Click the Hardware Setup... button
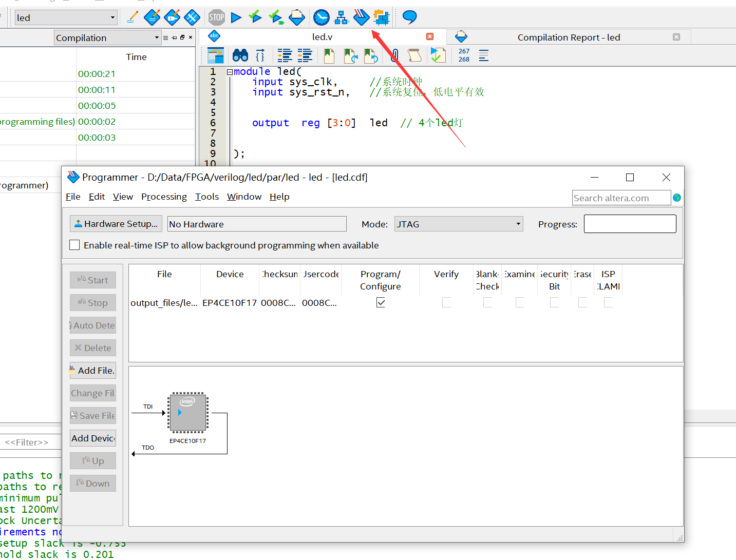 116,224
